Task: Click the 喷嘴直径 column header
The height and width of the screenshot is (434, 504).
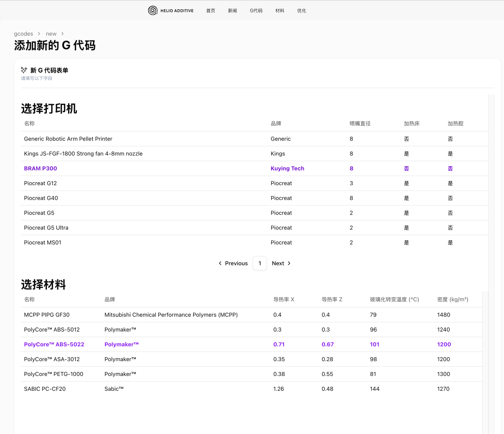Action: coord(360,124)
